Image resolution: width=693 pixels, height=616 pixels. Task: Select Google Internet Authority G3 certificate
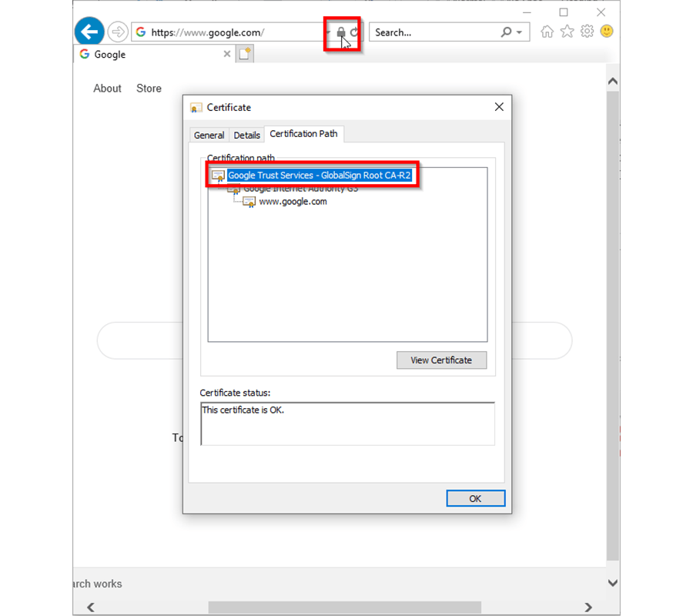tap(300, 189)
